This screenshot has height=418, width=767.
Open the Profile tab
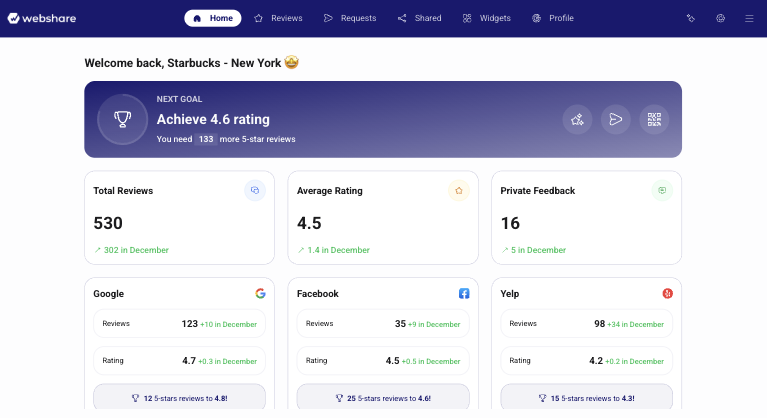click(x=553, y=18)
